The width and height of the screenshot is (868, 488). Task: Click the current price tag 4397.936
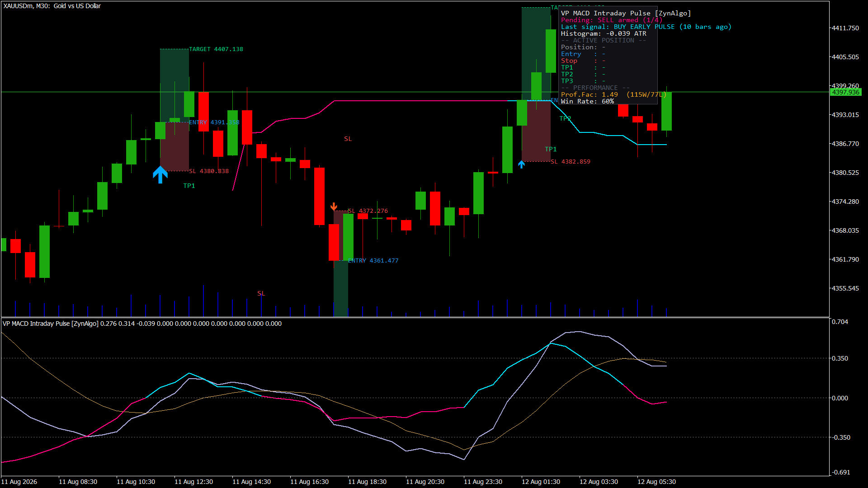[846, 92]
